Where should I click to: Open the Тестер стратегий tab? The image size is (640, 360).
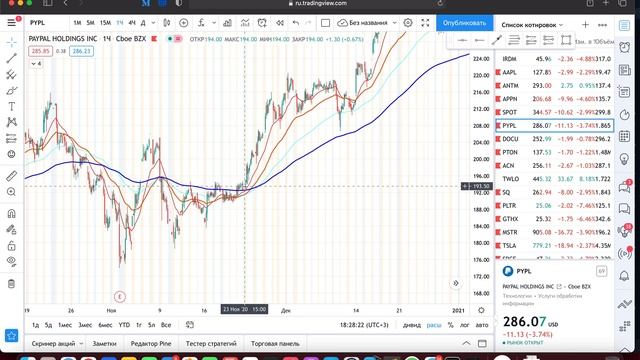click(x=211, y=344)
